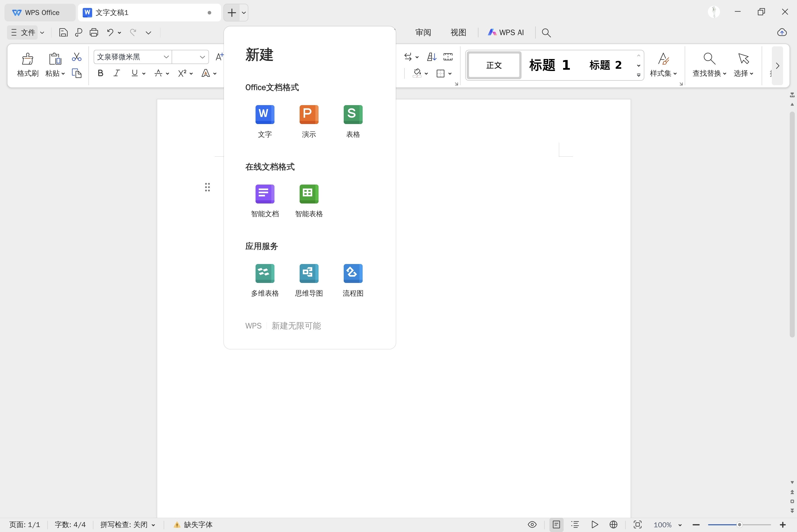Toggle bold formatting
Screen dimensions: 797x532
click(100, 73)
